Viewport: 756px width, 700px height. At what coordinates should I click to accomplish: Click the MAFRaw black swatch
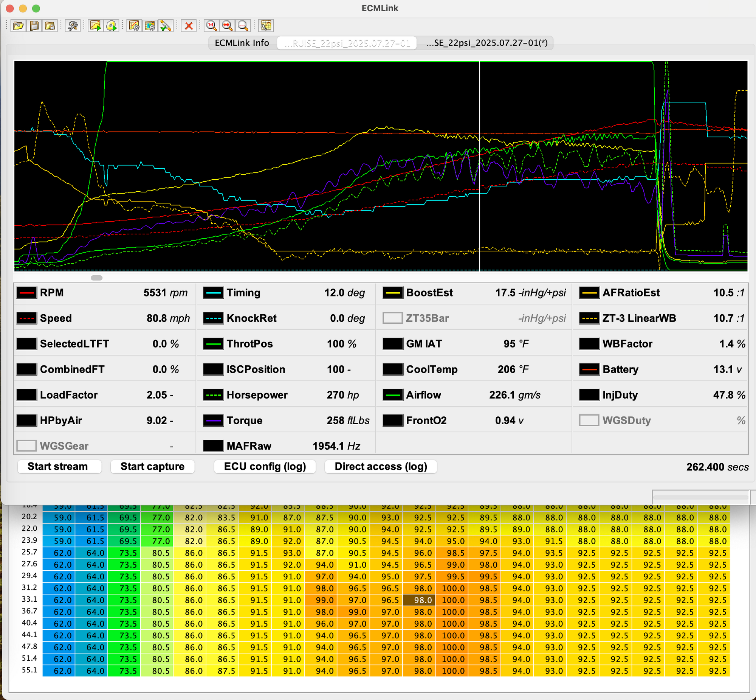click(213, 446)
